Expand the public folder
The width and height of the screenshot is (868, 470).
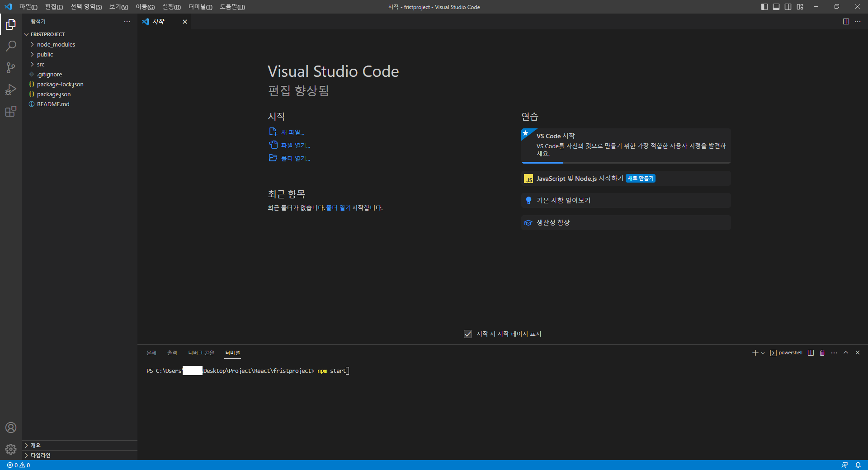click(x=80, y=54)
